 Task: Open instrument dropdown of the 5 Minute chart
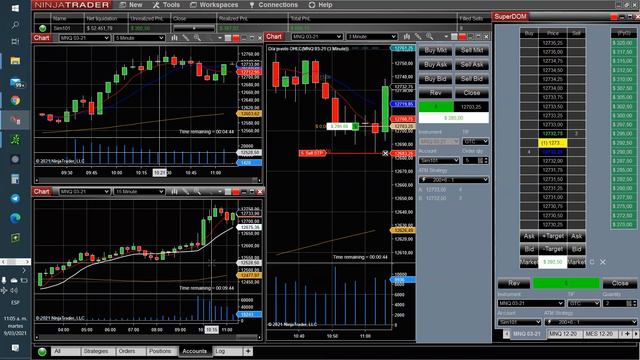point(84,38)
